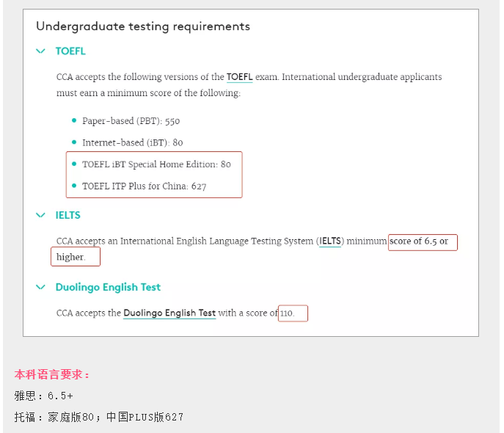
Task: Open the Duolingo English Test link
Action: (169, 313)
